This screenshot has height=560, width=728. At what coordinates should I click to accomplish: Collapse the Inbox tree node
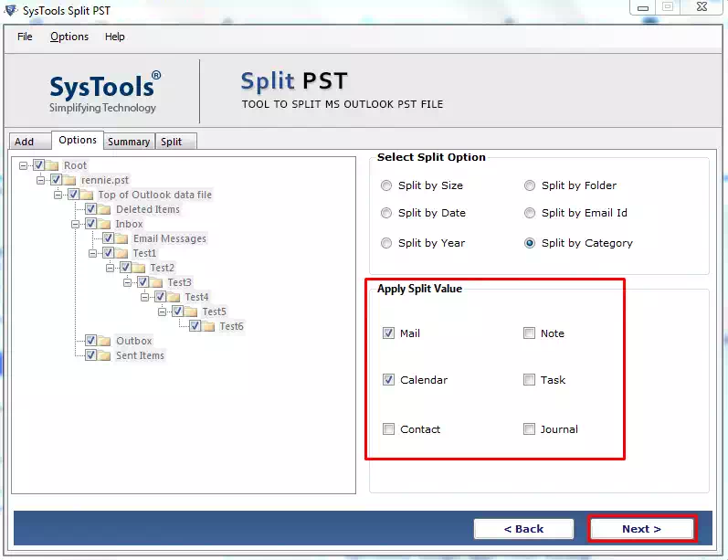[x=75, y=225]
